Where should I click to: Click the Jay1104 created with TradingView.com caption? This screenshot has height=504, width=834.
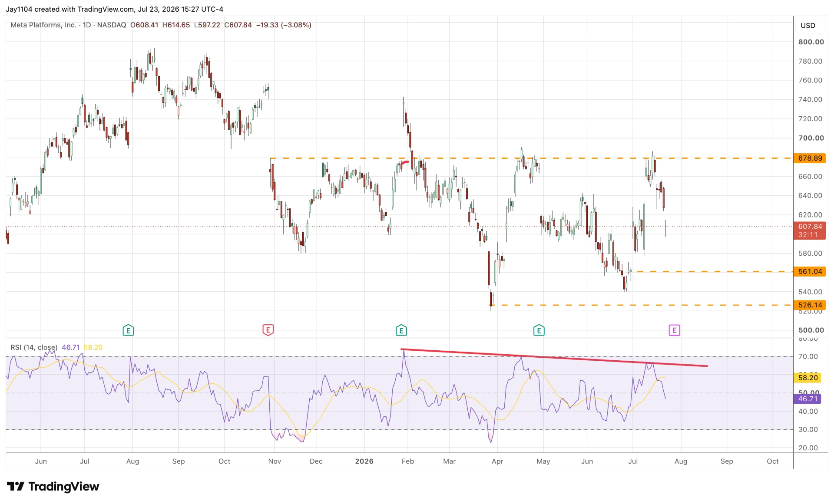(114, 9)
